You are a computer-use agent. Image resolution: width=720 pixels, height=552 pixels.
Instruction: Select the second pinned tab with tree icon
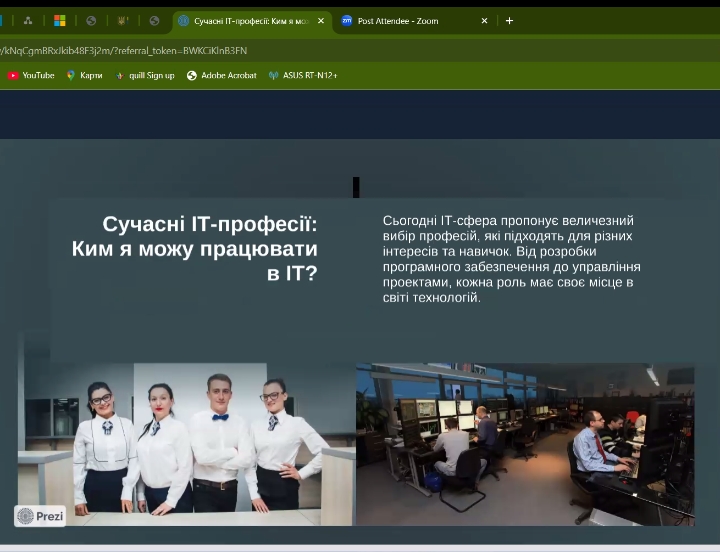pos(28,21)
